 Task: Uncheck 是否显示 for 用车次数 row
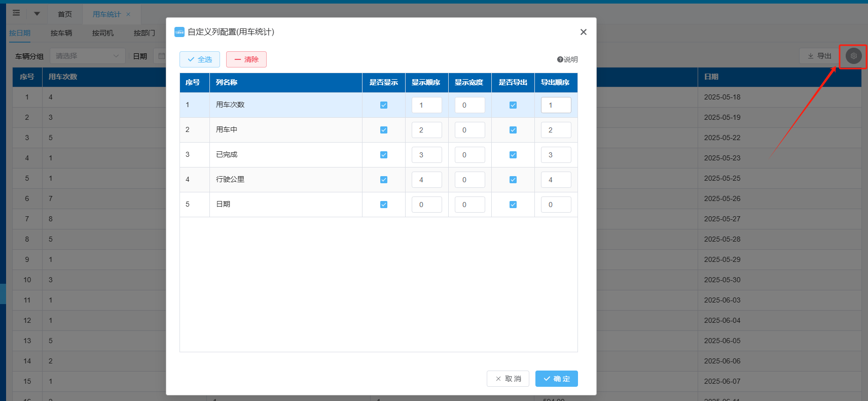384,105
